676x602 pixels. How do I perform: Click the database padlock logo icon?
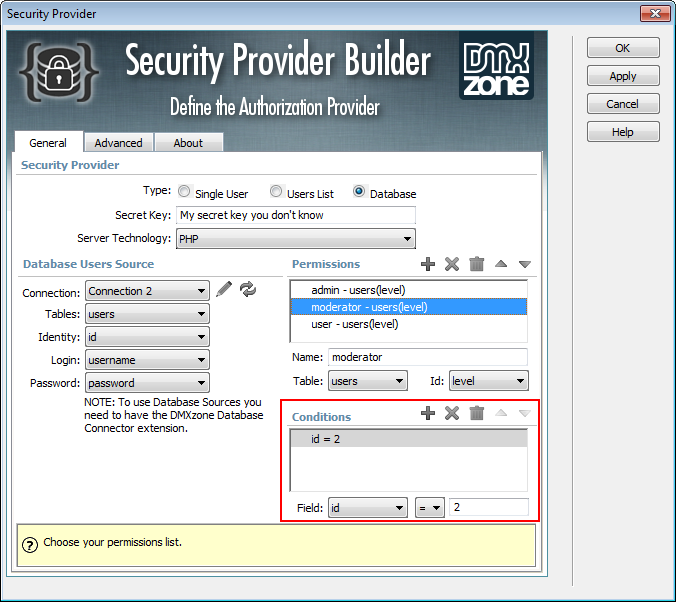(x=59, y=72)
